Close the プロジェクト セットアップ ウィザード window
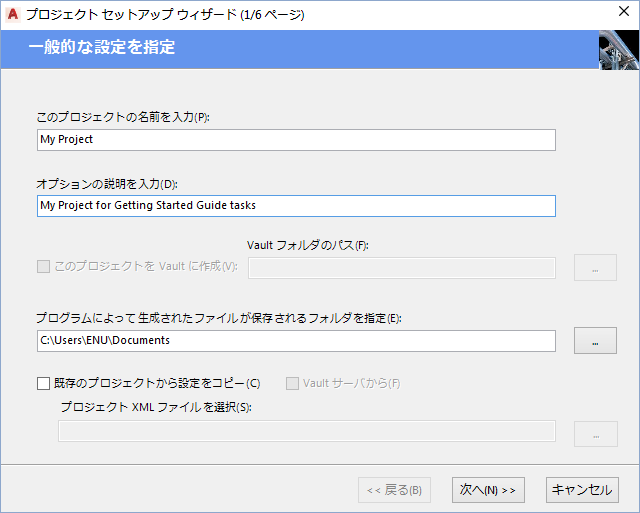This screenshot has width=640, height=513. coord(621,15)
